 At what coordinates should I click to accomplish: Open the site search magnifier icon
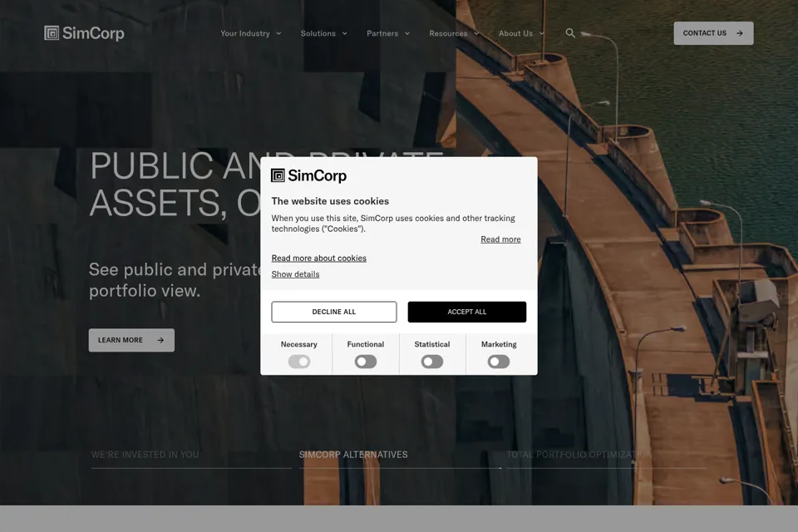tap(570, 33)
